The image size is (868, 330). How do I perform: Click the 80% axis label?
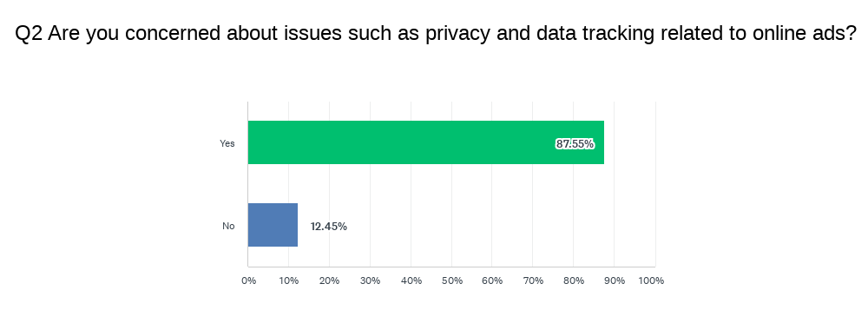[x=574, y=280]
